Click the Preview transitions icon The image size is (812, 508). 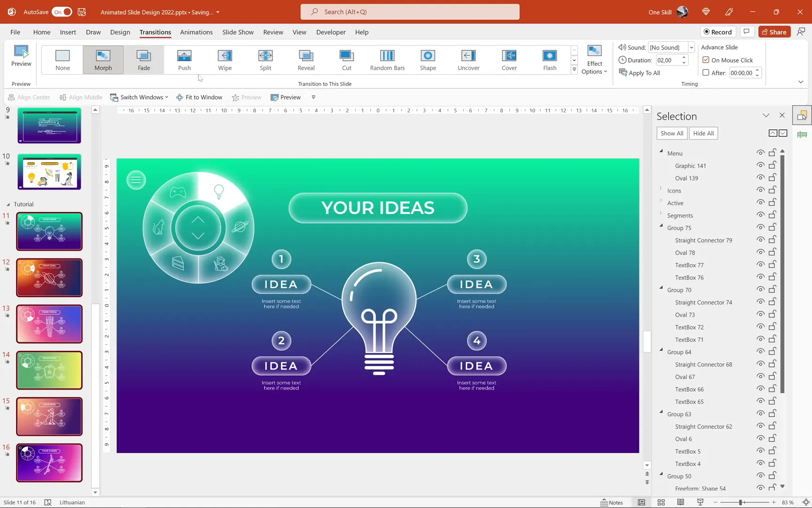[21, 56]
